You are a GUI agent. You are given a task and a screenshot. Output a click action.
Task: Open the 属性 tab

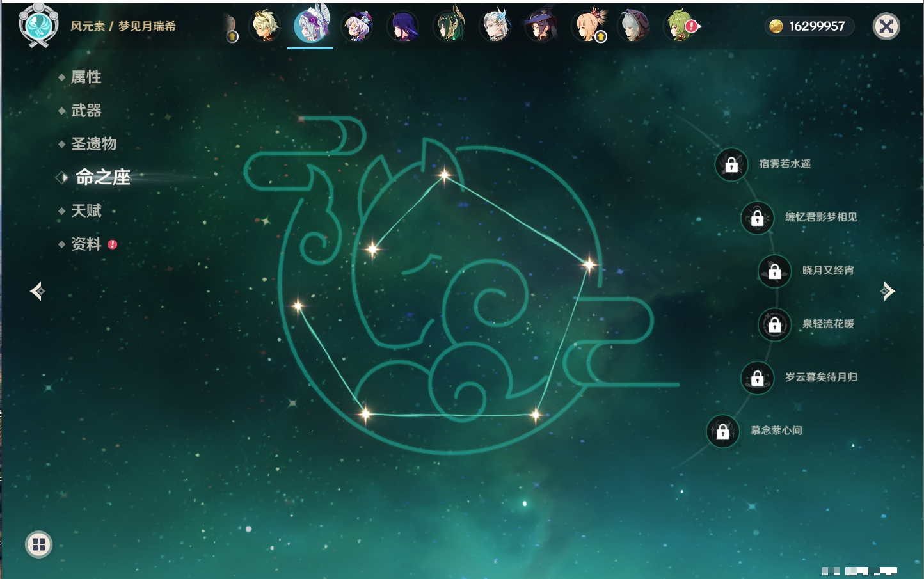coord(86,77)
